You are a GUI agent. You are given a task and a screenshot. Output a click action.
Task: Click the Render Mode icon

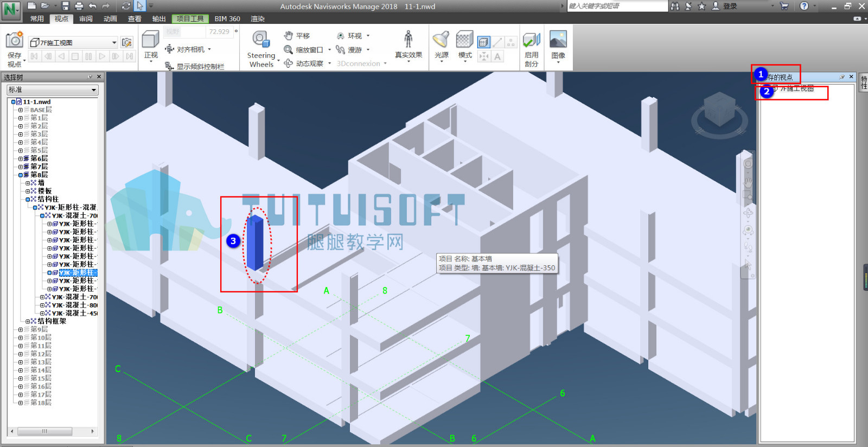[x=465, y=40]
